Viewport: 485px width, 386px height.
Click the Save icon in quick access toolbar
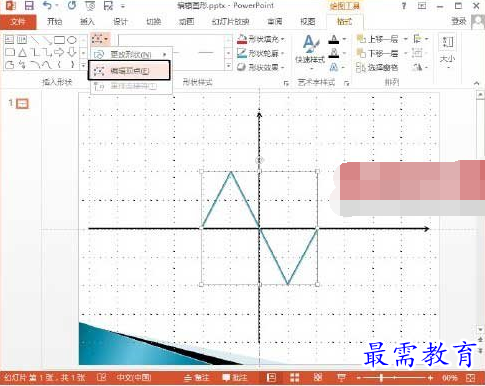(x=29, y=6)
